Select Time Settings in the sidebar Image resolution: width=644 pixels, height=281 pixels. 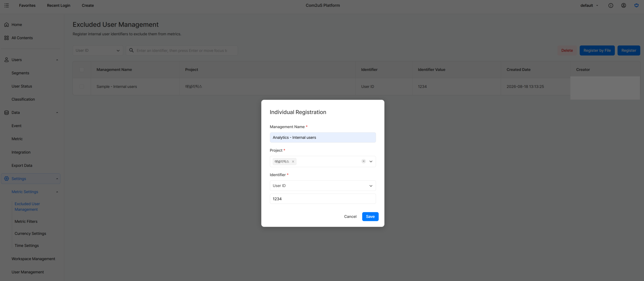point(27,246)
